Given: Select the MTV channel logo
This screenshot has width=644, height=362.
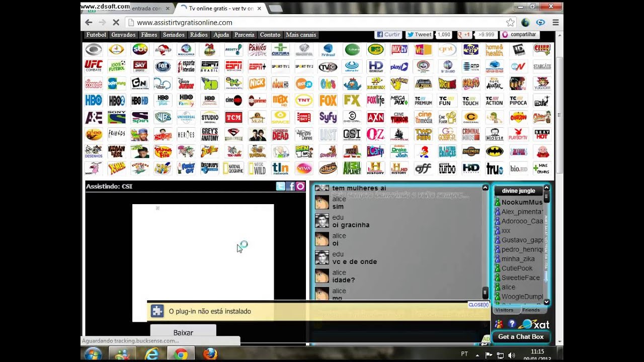Looking at the screenshot, I should coord(375,49).
